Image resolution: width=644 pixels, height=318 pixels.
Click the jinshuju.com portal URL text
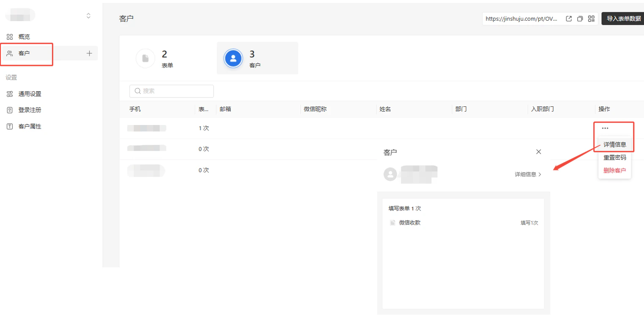click(522, 19)
